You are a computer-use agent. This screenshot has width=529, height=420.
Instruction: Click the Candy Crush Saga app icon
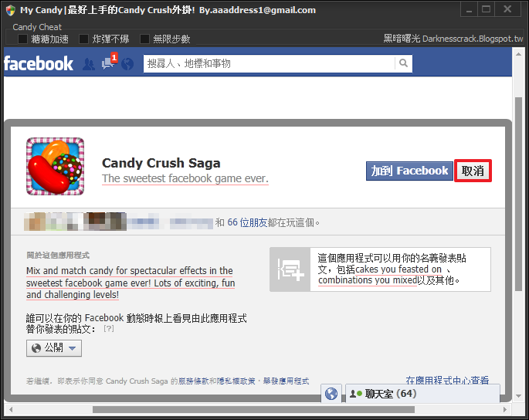(56, 166)
